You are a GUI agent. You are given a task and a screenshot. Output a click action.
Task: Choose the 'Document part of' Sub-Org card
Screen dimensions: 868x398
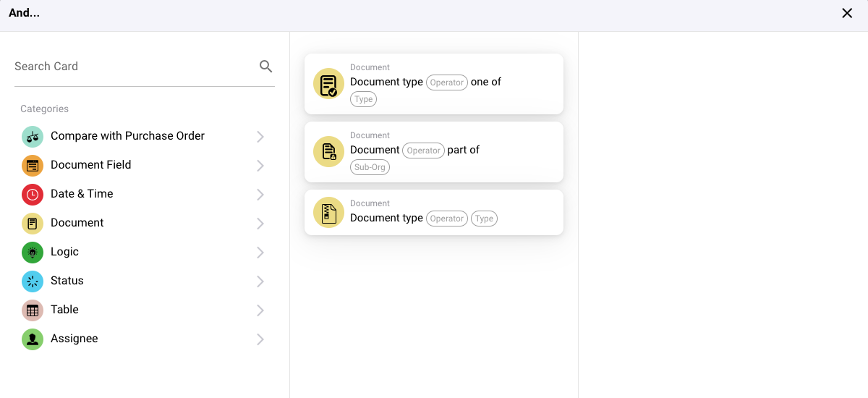coord(434,151)
